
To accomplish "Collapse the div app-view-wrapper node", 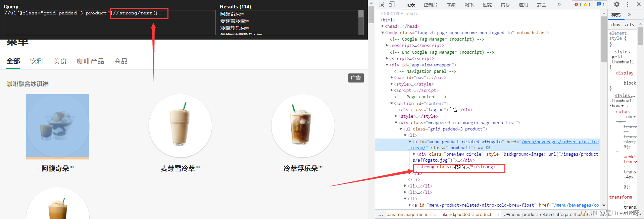I will (387, 65).
